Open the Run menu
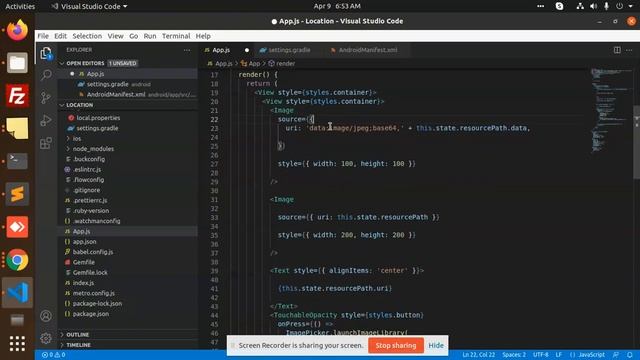The width and height of the screenshot is (640, 360). [x=150, y=36]
